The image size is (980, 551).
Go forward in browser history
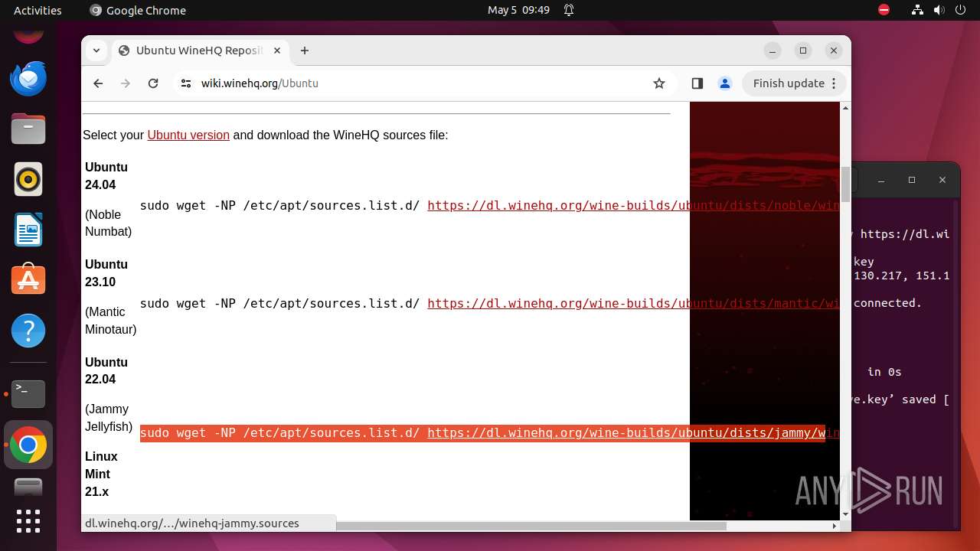pyautogui.click(x=126, y=83)
